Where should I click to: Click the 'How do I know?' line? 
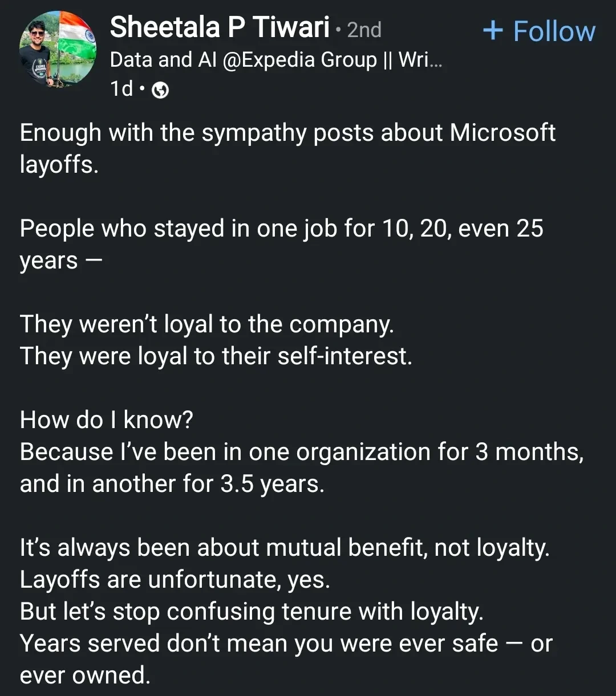pos(107,420)
